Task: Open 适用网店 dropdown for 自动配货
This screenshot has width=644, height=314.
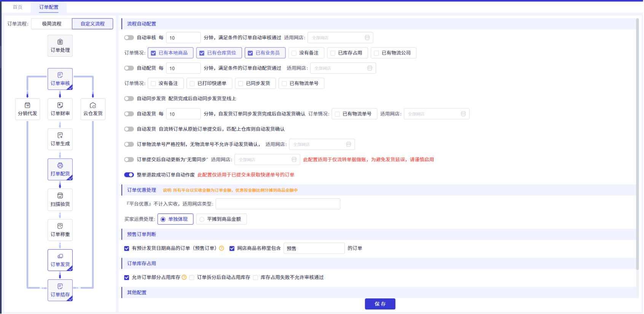Action: pos(343,68)
